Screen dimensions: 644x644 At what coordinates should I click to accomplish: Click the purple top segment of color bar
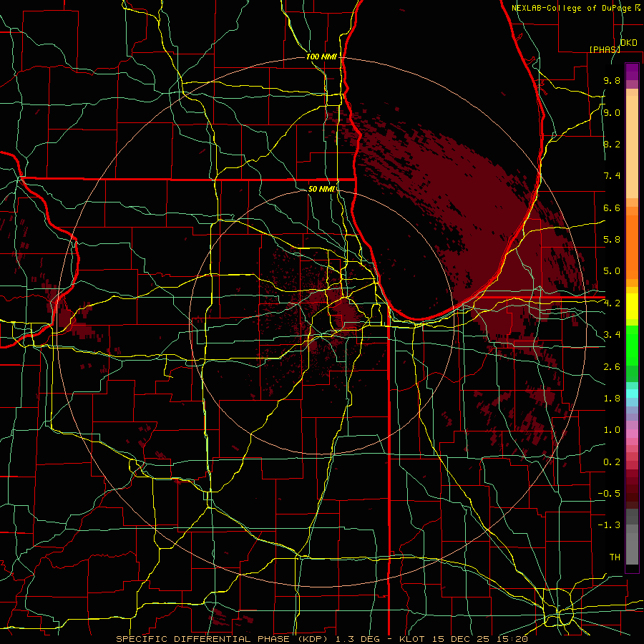click(632, 72)
